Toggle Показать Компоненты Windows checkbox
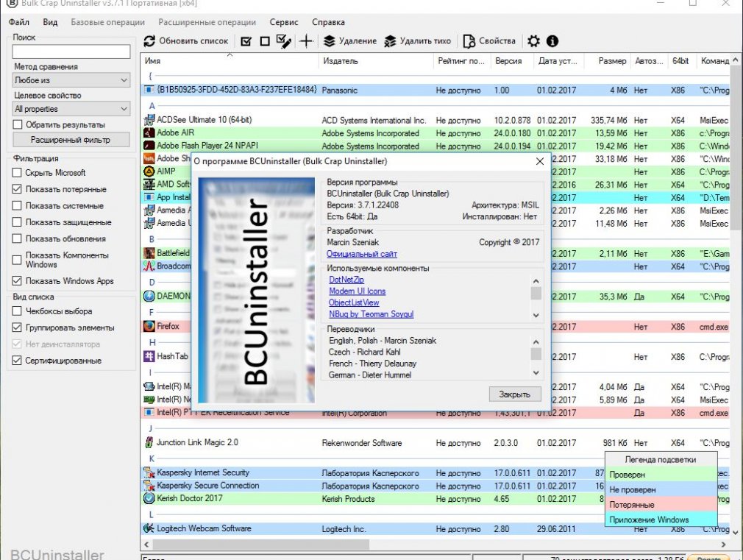 (17, 260)
